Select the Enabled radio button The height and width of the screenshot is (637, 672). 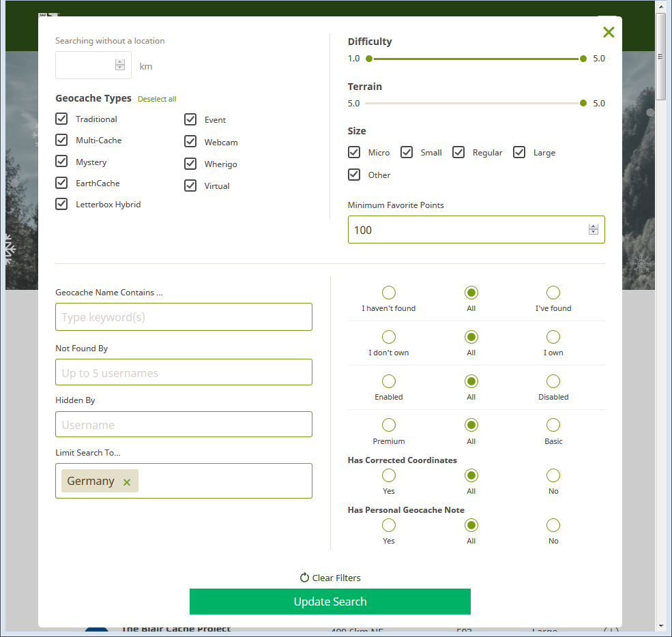pyautogui.click(x=389, y=381)
